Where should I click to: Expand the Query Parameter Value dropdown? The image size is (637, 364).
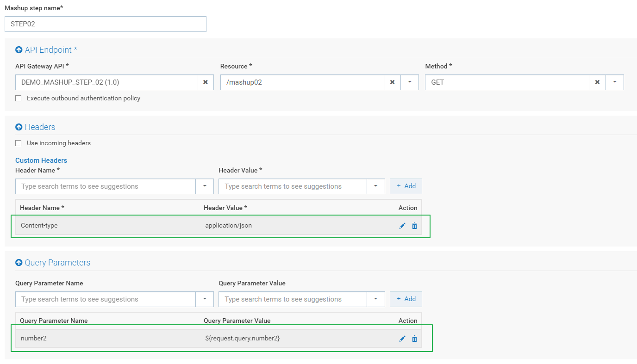coord(376,299)
